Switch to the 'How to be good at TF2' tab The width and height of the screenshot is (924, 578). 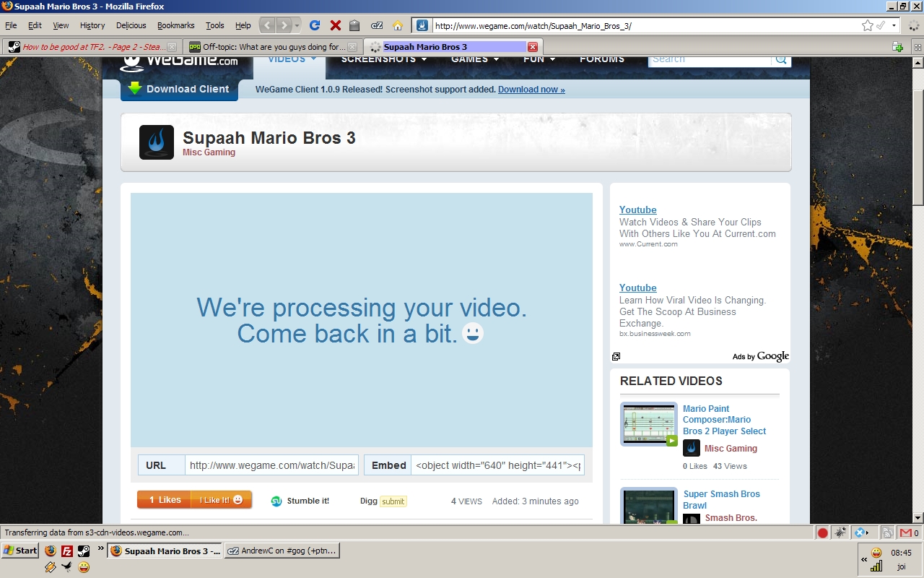[92, 47]
